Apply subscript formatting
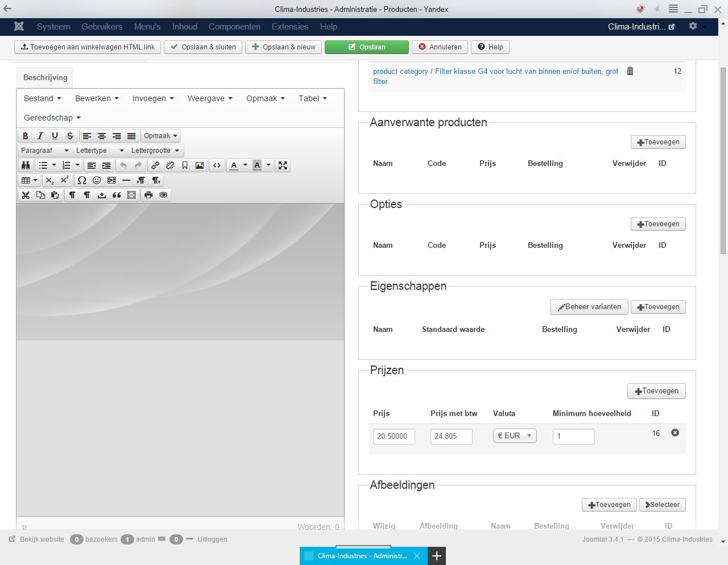The image size is (728, 565). pos(50,180)
